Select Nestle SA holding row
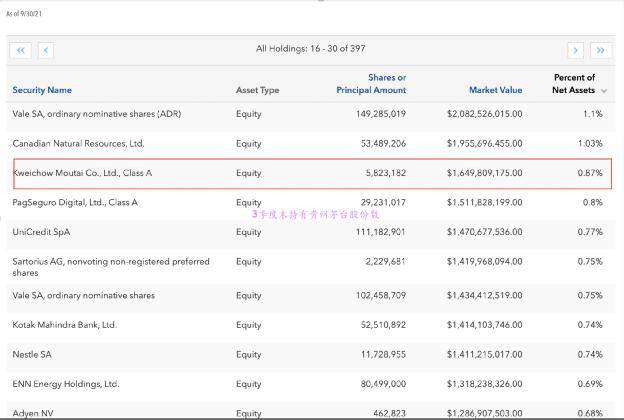This screenshot has height=420, width=624. click(311, 355)
